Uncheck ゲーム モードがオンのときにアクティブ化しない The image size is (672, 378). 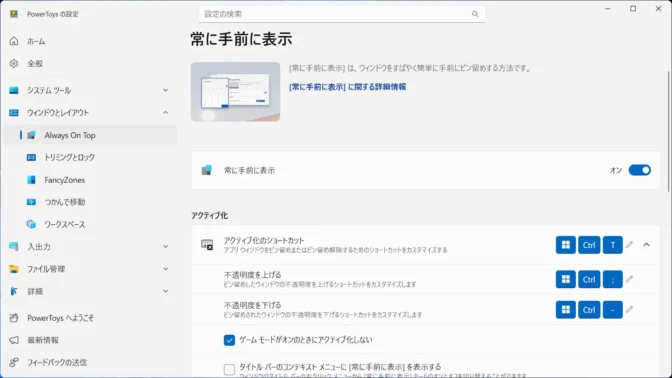(x=229, y=340)
